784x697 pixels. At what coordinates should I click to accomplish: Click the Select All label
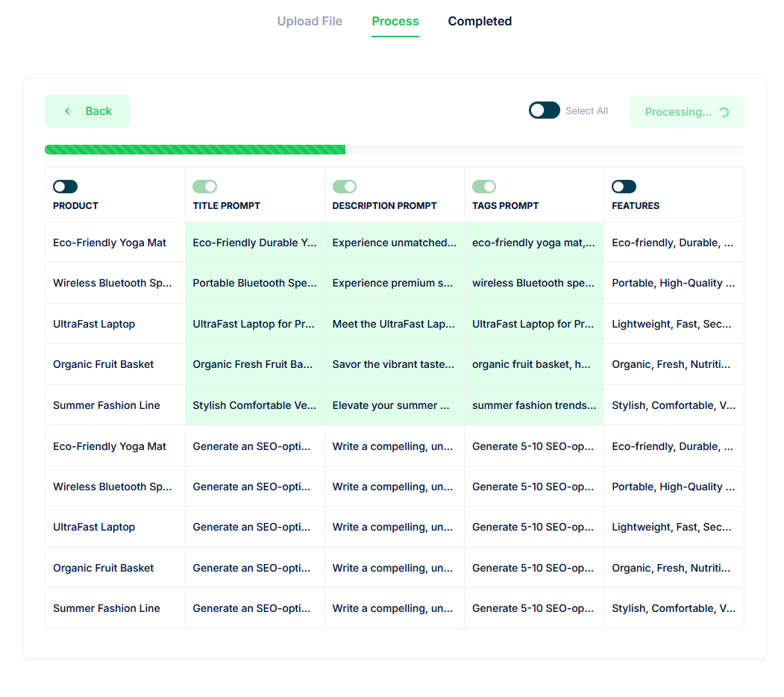point(586,110)
